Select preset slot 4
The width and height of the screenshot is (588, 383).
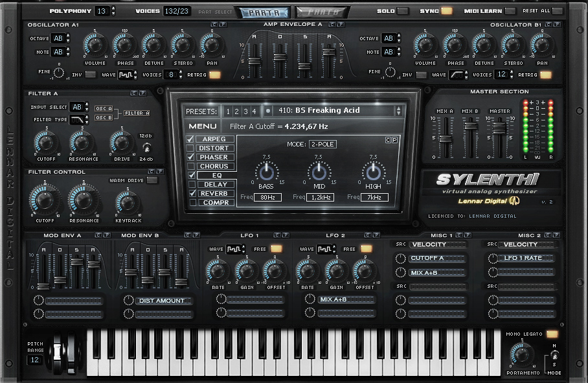pyautogui.click(x=254, y=111)
